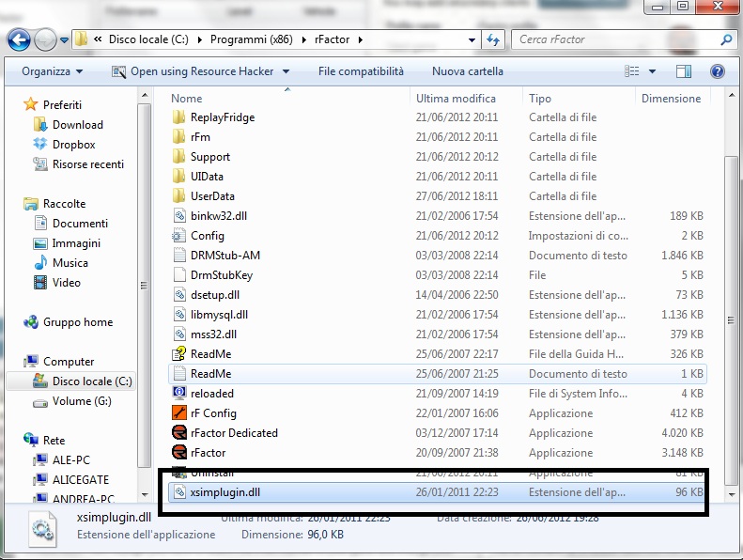Open Video library

pyautogui.click(x=67, y=283)
